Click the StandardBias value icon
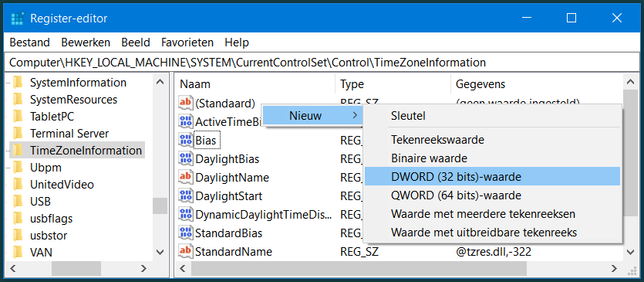 (x=186, y=233)
